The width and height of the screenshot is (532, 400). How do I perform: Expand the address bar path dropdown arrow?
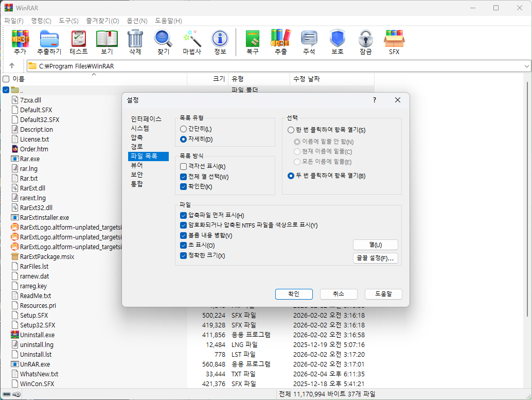tap(526, 66)
